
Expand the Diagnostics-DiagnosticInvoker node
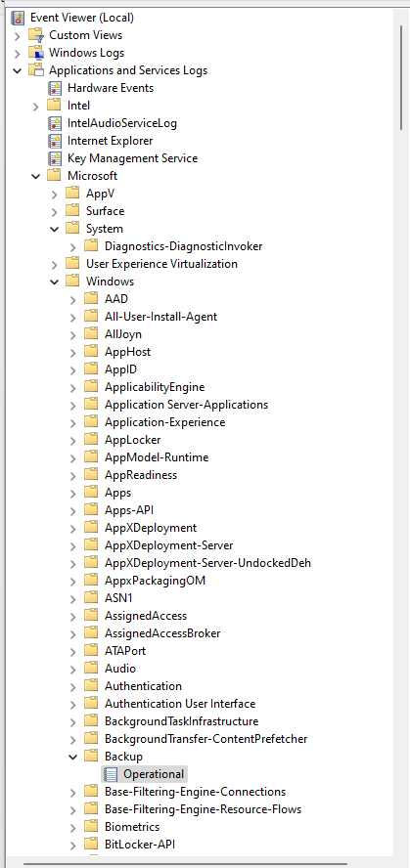(x=72, y=246)
